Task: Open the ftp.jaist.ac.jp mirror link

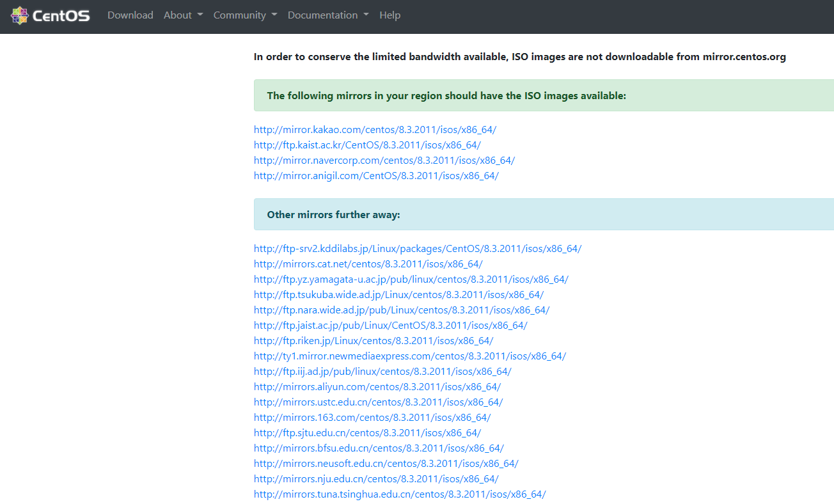Action: [390, 326]
